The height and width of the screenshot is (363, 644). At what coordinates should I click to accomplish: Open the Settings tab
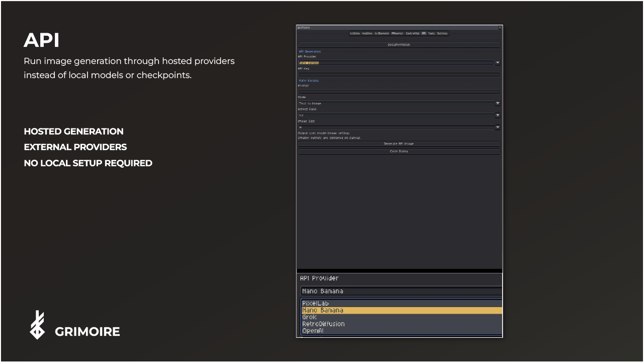pyautogui.click(x=442, y=33)
